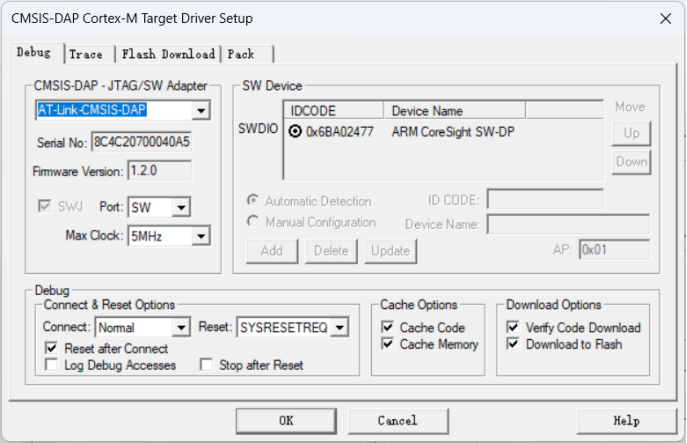Screen dimensions: 687x443
Task: Click the OK button
Action: pos(285,421)
